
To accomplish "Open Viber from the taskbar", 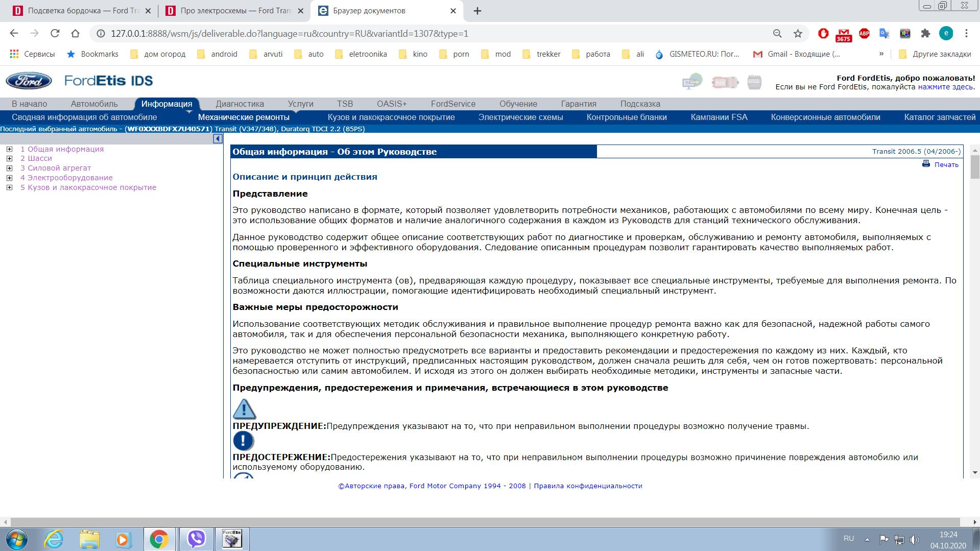I will pos(196,539).
